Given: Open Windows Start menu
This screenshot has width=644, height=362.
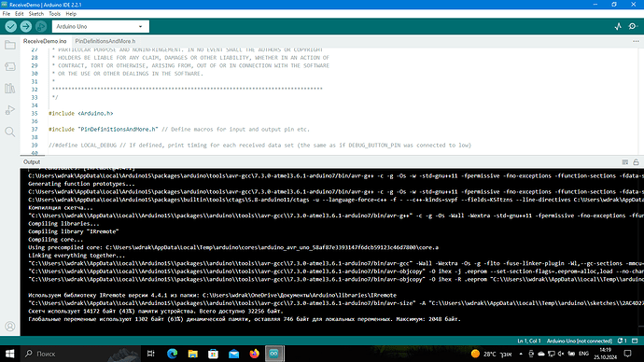Looking at the screenshot, I should [x=10, y=354].
